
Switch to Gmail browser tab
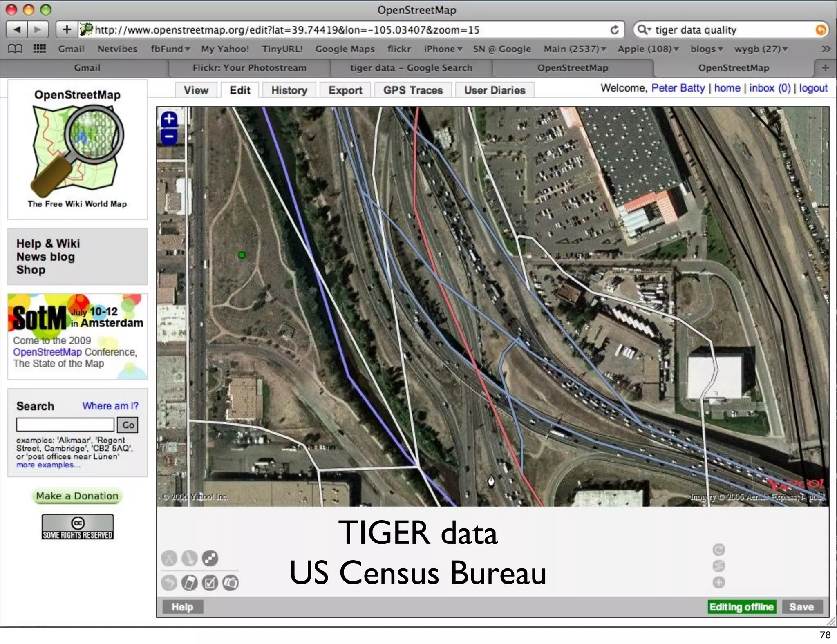pos(87,68)
